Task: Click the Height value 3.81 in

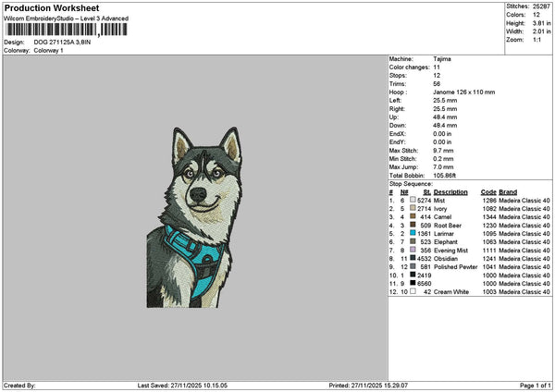Action: [x=541, y=23]
